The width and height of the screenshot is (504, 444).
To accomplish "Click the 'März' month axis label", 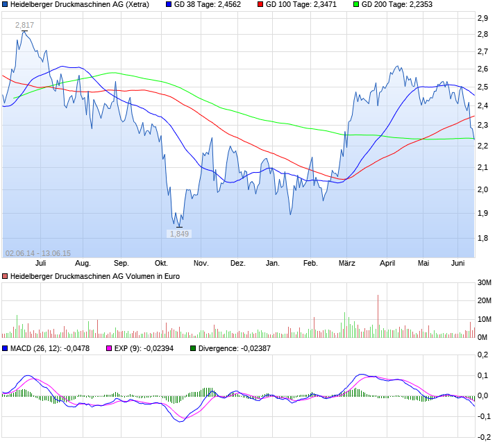I will tap(347, 263).
